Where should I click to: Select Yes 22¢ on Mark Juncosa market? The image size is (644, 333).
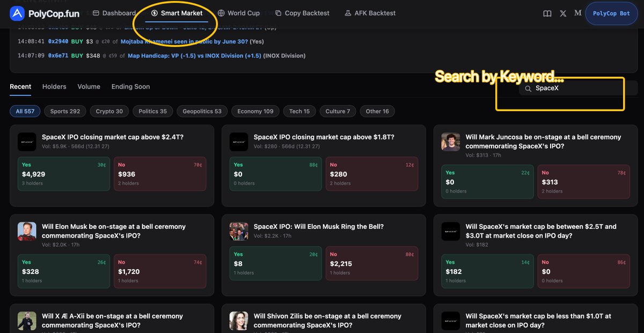pyautogui.click(x=487, y=182)
